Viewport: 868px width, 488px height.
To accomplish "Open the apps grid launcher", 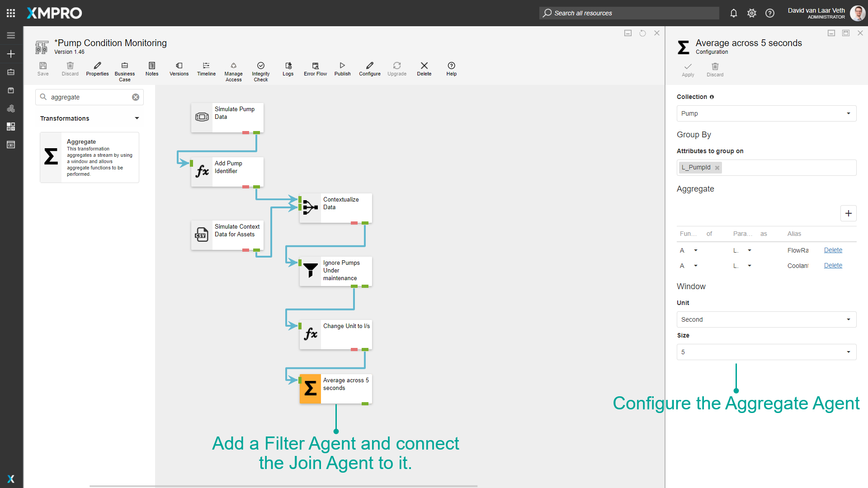I will tap(11, 13).
